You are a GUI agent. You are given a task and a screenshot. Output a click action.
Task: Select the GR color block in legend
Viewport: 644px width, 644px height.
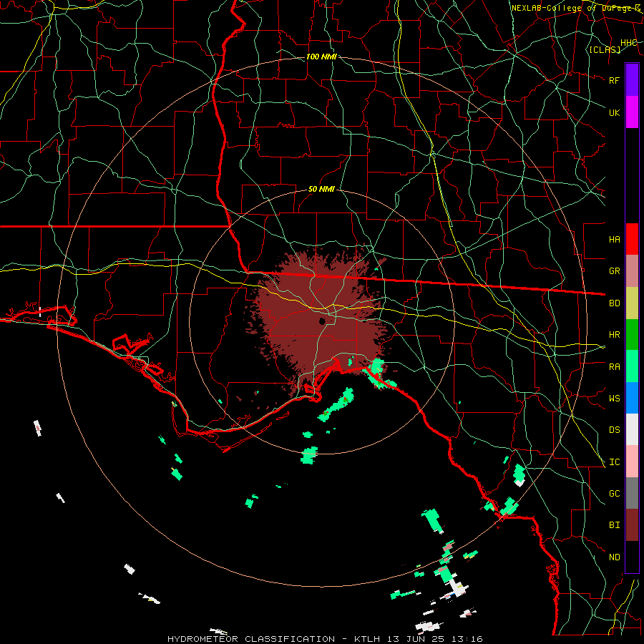(x=632, y=270)
